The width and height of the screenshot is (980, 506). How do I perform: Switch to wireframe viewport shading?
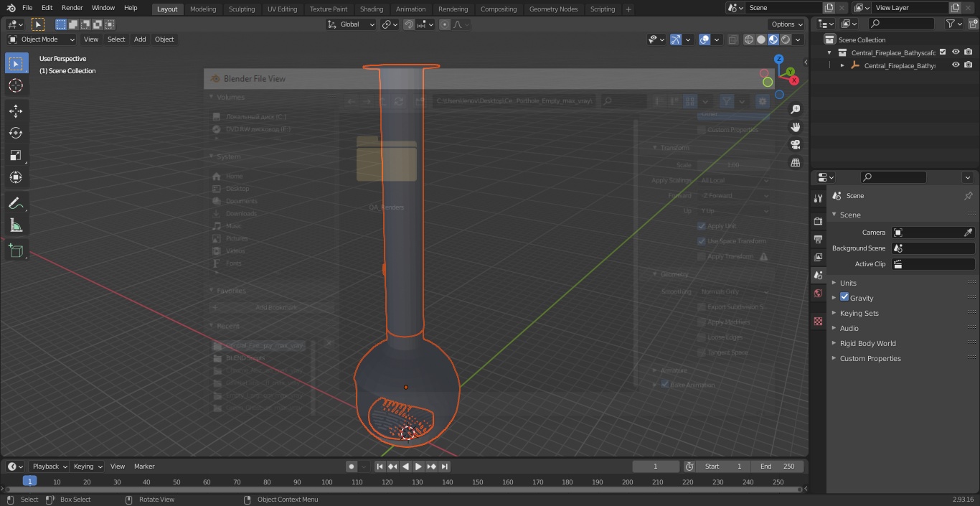[749, 39]
